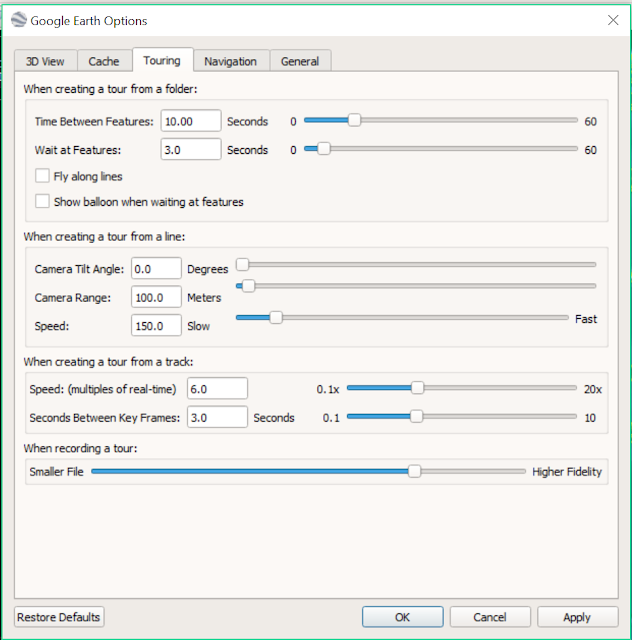Select the Touring tab
The width and height of the screenshot is (632, 640).
(x=162, y=60)
